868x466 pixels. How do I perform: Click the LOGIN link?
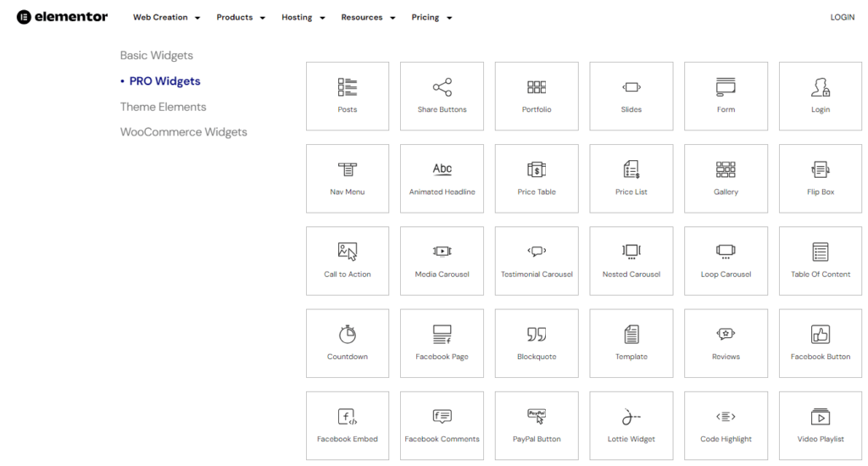pos(842,18)
